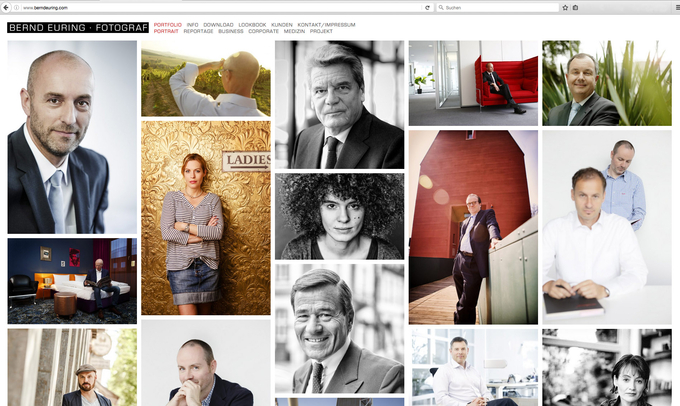The width and height of the screenshot is (680, 406).
Task: Open the woman at LADIES sign photo
Action: click(x=206, y=218)
